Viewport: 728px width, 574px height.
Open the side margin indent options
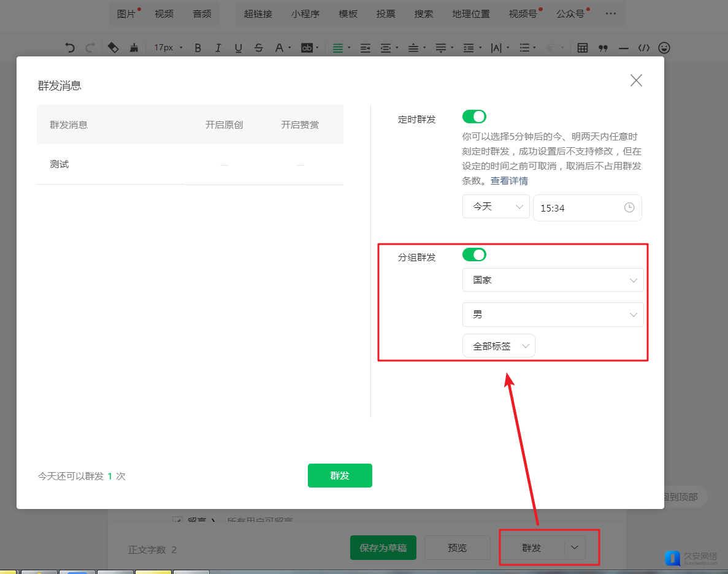pos(389,48)
